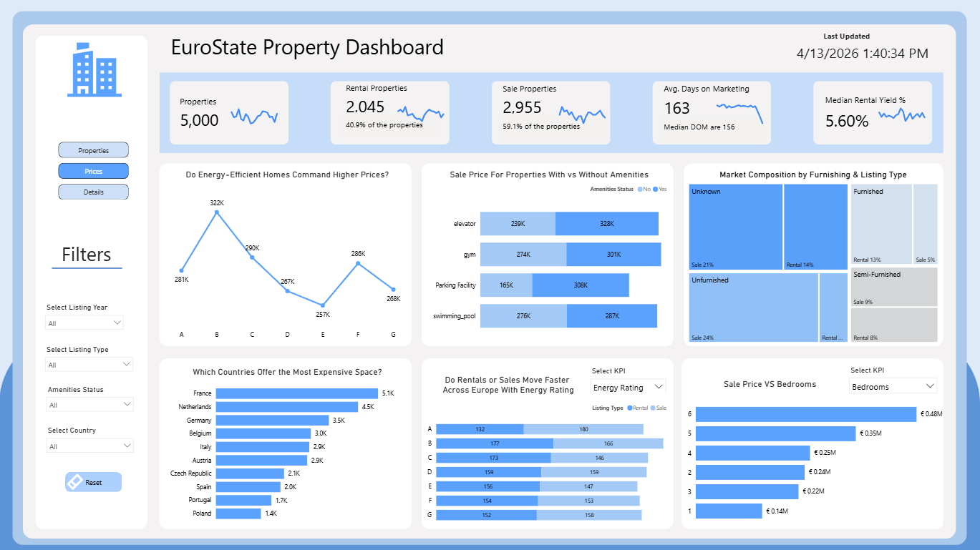This screenshot has height=550, width=980.
Task: Click the Rental legend item under Listing Type
Action: [x=637, y=408]
